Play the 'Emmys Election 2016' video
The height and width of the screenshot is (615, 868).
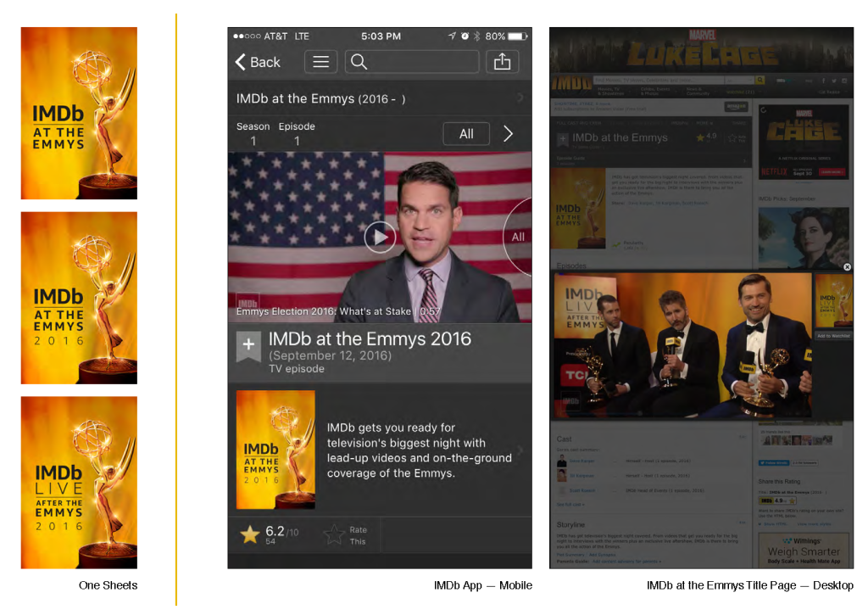pyautogui.click(x=380, y=238)
